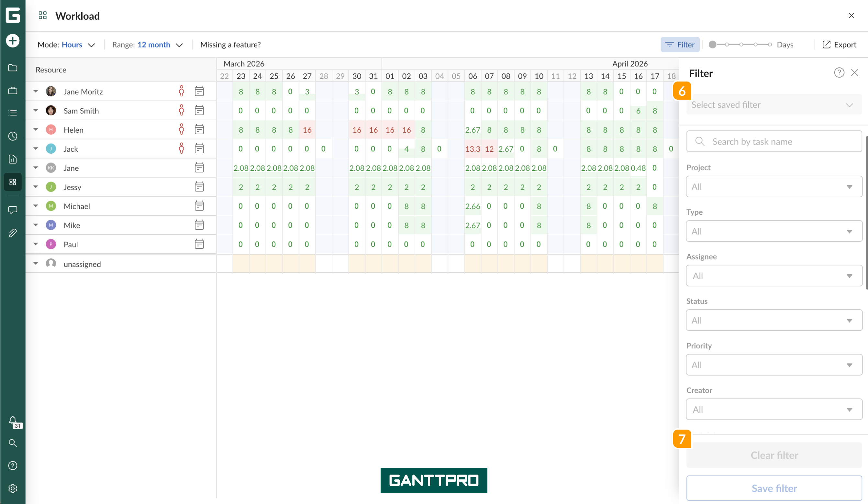Expand the Assignee filter dropdown

[x=774, y=276]
